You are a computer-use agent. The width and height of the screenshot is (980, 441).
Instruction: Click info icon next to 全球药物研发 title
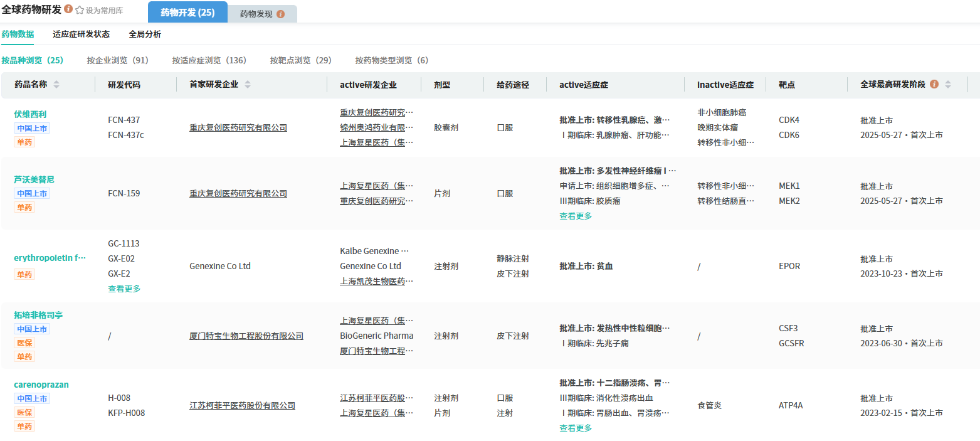(68, 9)
